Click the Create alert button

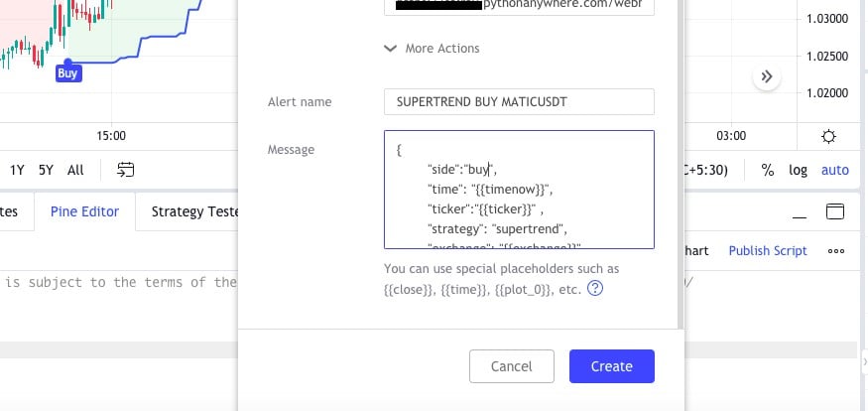pos(612,366)
